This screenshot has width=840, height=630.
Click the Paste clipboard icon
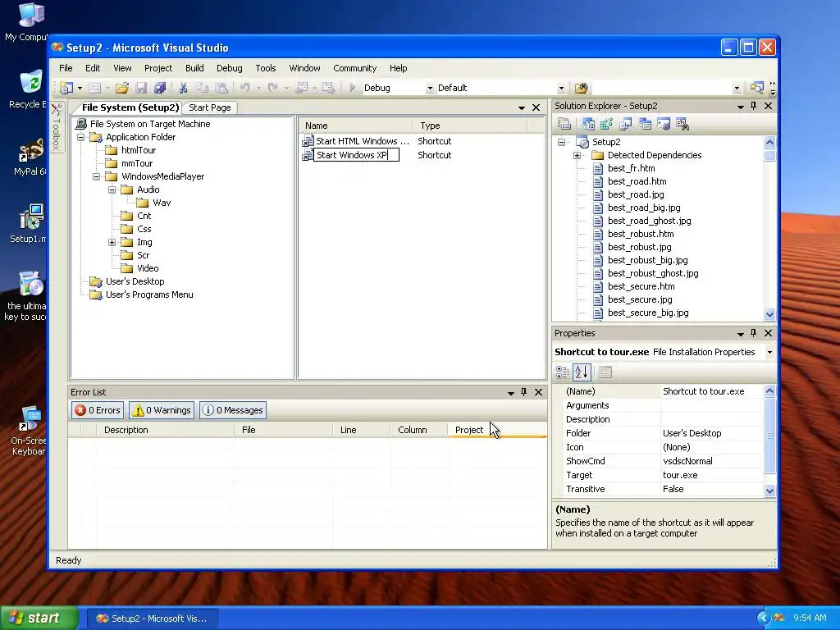pos(221,88)
